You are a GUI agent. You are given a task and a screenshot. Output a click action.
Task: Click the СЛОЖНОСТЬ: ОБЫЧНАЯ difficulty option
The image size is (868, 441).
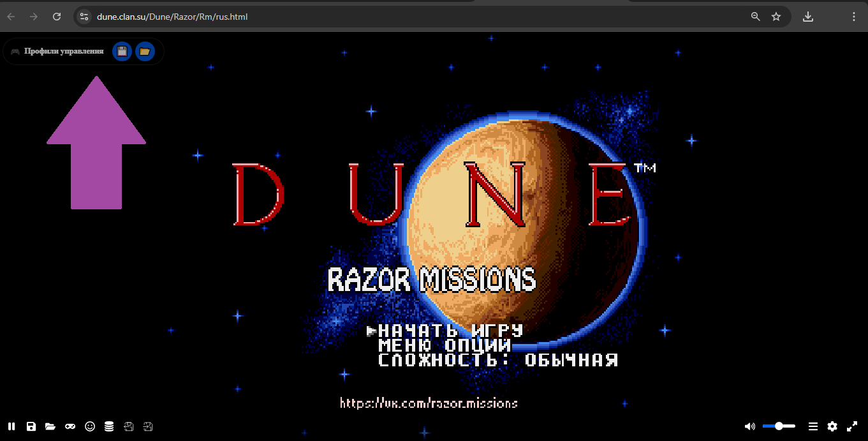pyautogui.click(x=497, y=360)
